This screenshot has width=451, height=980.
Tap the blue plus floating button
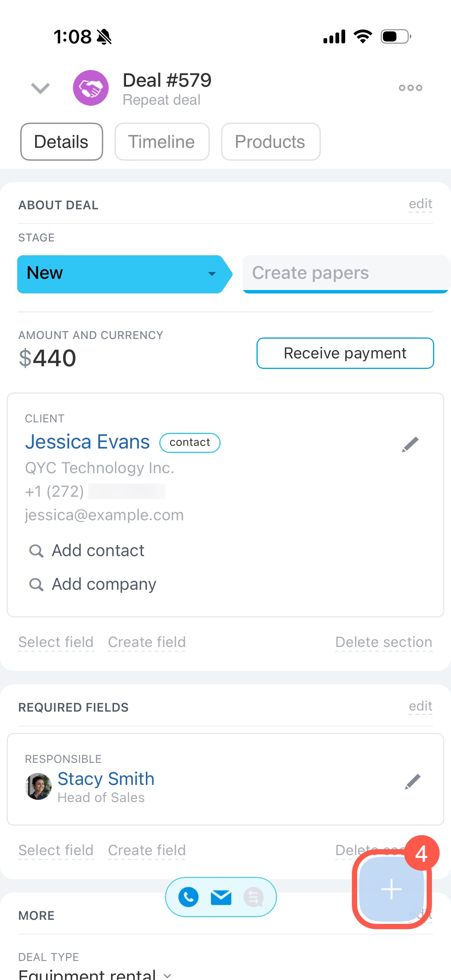[391, 889]
